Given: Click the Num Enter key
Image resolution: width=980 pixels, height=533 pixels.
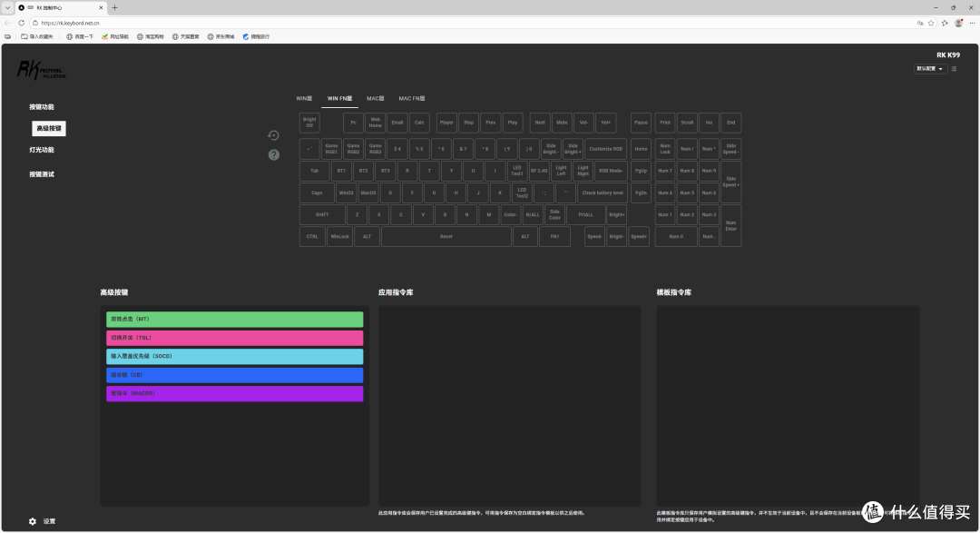Looking at the screenshot, I should coord(730,226).
